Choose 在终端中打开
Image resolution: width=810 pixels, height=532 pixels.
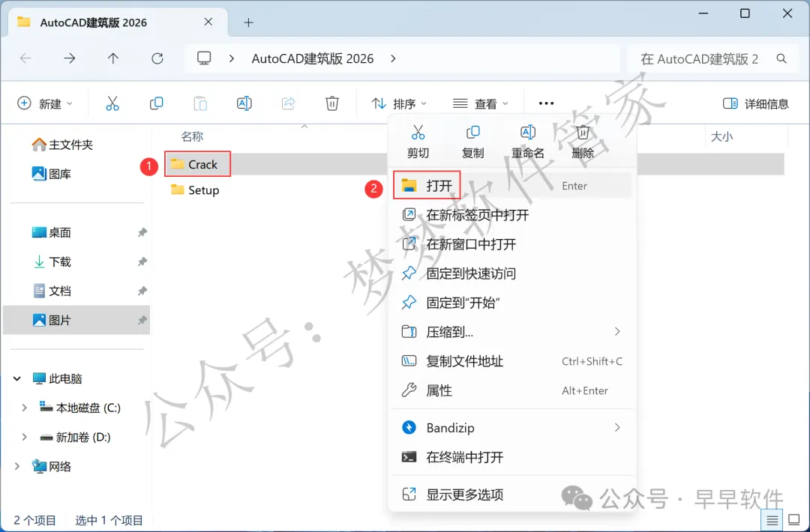tap(512, 456)
